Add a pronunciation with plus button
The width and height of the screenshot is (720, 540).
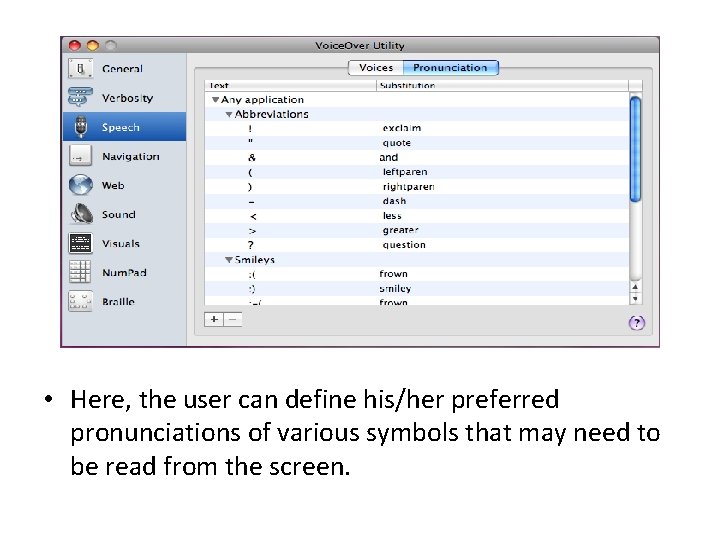214,319
